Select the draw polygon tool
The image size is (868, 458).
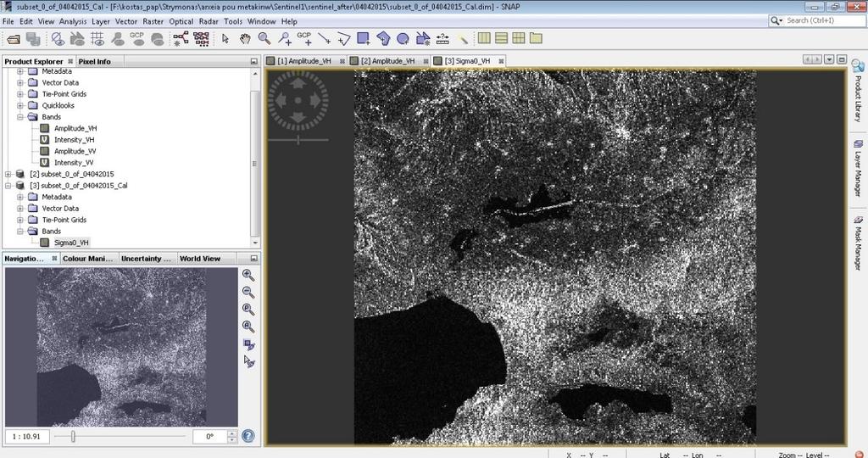pyautogui.click(x=383, y=38)
